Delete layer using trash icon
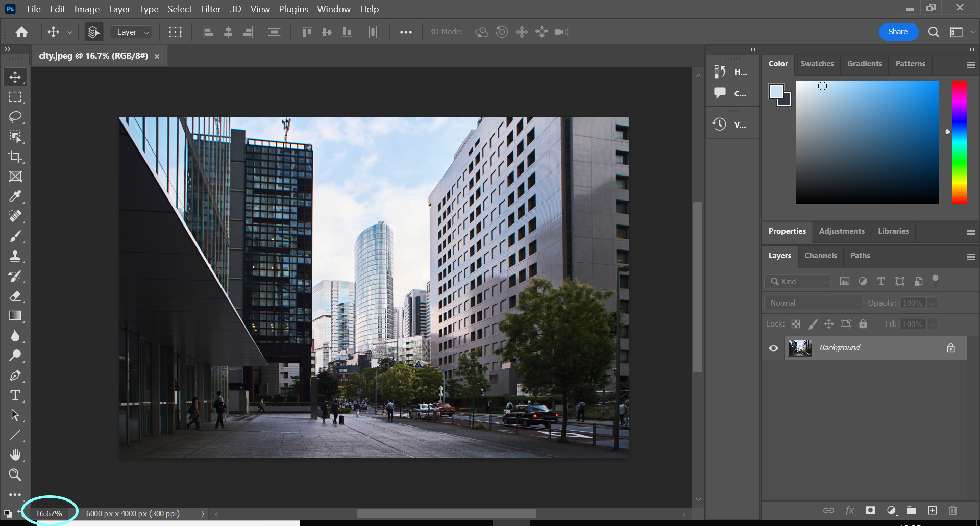The image size is (980, 526). pos(952,510)
